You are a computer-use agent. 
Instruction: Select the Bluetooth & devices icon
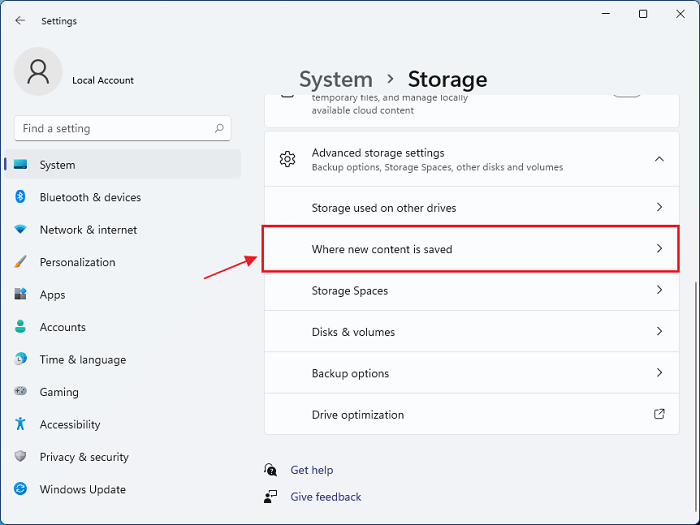click(x=20, y=197)
